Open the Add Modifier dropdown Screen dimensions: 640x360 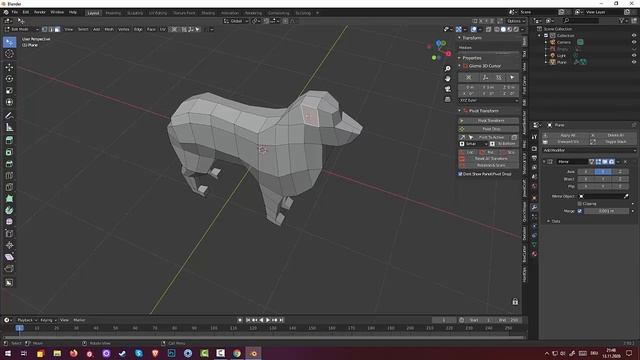[589, 150]
